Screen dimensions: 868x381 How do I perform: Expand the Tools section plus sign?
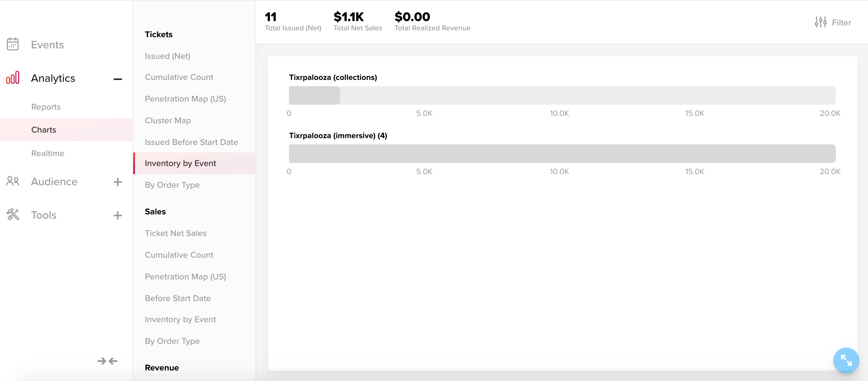(x=118, y=215)
